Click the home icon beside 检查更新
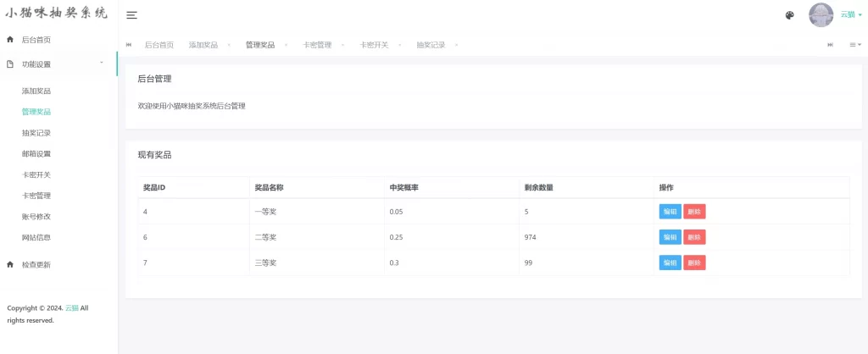The width and height of the screenshot is (868, 354). click(10, 265)
